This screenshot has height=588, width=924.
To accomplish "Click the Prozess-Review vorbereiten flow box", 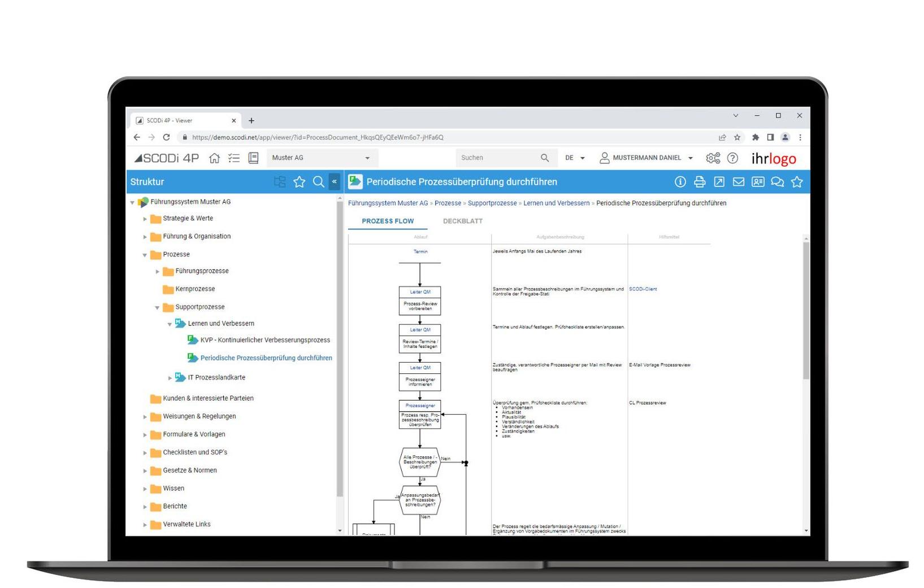I will (x=420, y=301).
